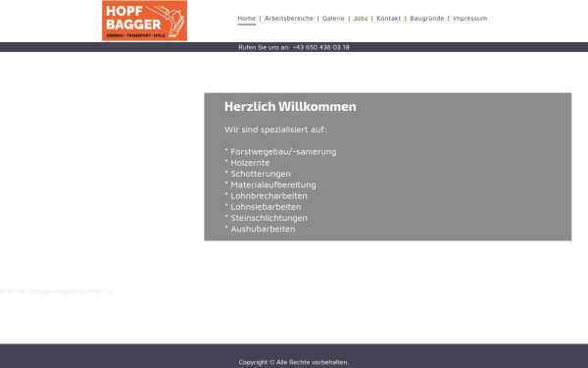Open the Home menu item
This screenshot has height=368, width=588.
tap(246, 19)
